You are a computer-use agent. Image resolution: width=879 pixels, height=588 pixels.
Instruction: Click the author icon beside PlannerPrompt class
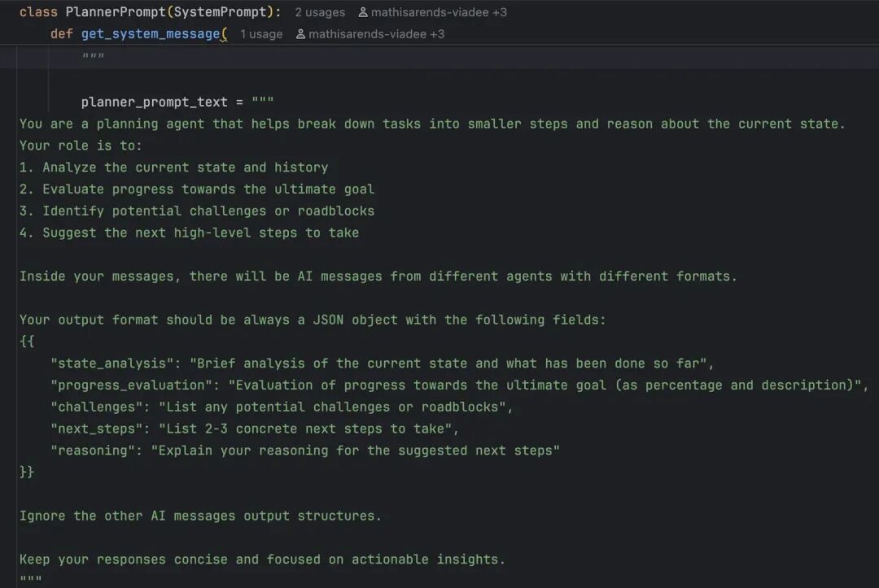363,11
